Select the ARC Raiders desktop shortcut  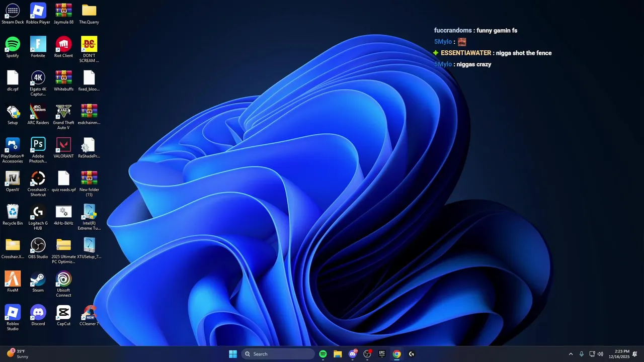(38, 115)
